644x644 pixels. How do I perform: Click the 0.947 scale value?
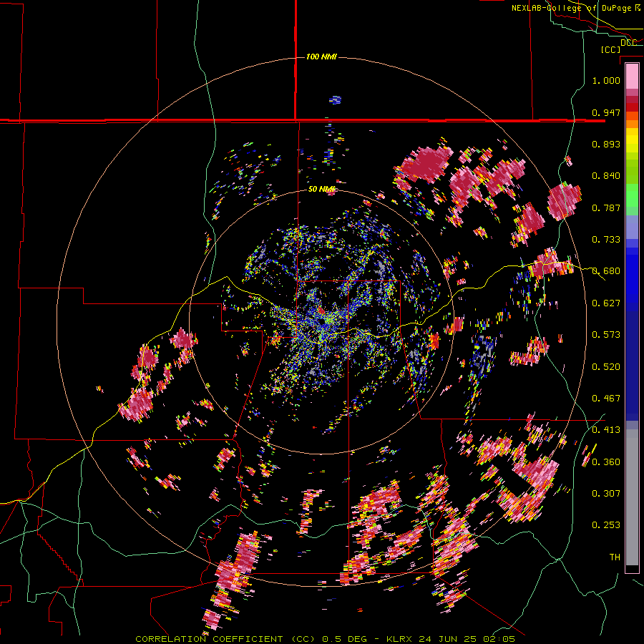(606, 112)
